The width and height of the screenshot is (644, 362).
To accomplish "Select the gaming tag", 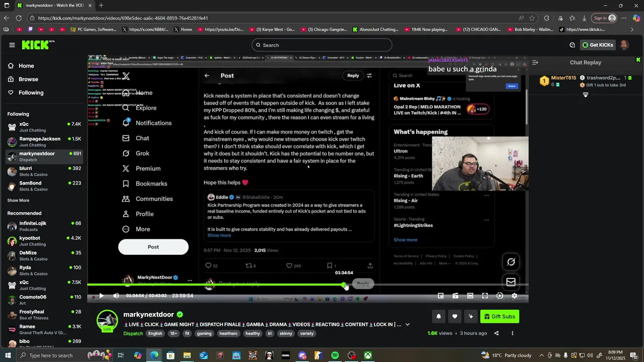I will pos(204,333).
